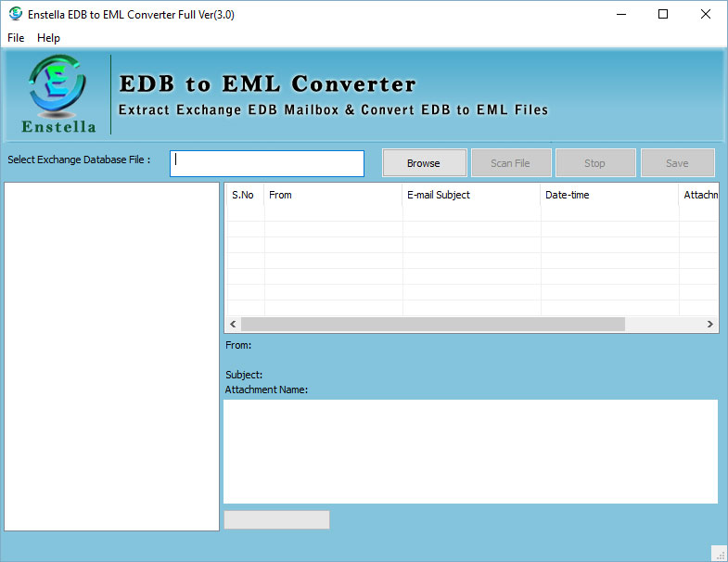Click the E-mail Subject column header

471,195
